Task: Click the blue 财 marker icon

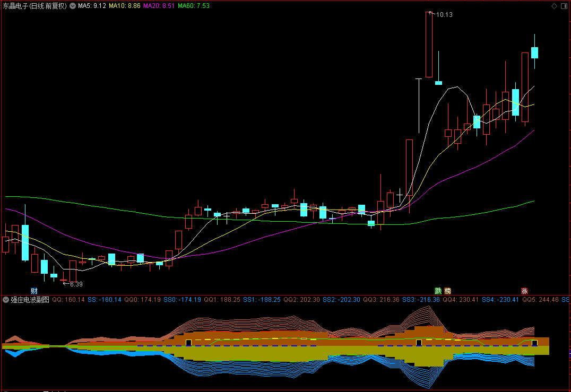Action: point(34,291)
